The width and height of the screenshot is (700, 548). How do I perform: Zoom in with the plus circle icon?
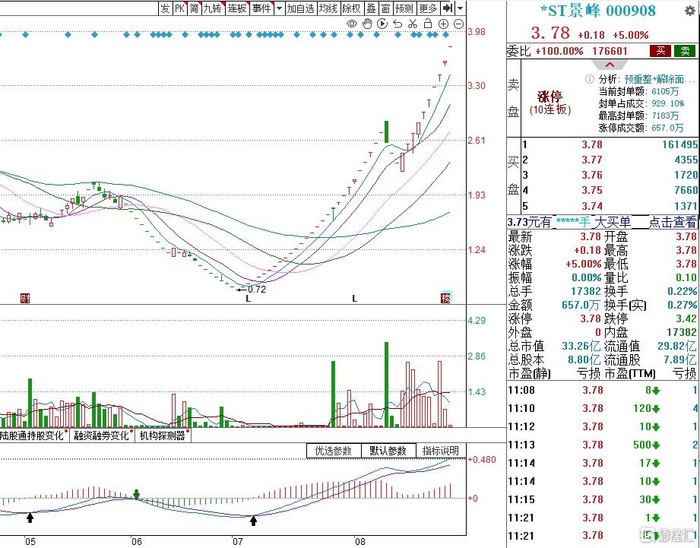pos(443,24)
